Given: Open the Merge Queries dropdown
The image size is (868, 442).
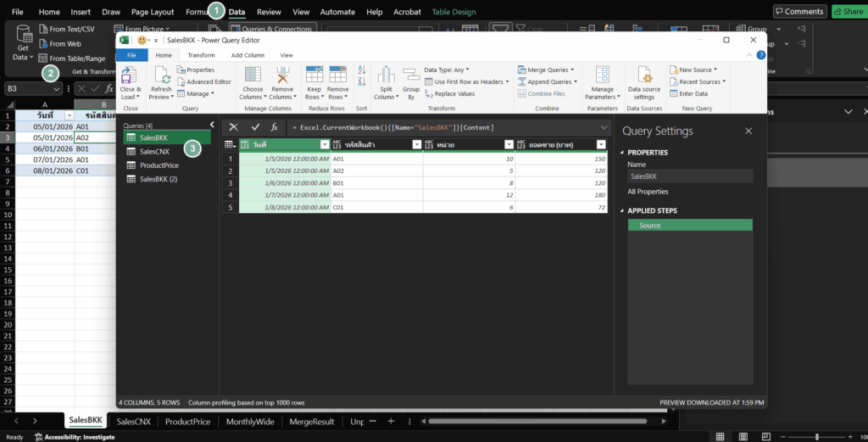Looking at the screenshot, I should pyautogui.click(x=546, y=70).
